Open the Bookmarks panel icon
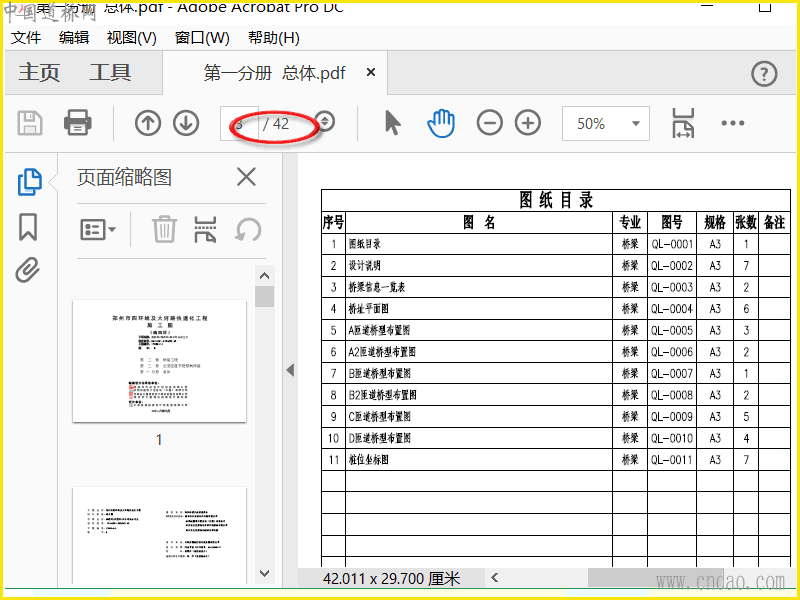Screen dimensions: 800x600 [x=28, y=227]
